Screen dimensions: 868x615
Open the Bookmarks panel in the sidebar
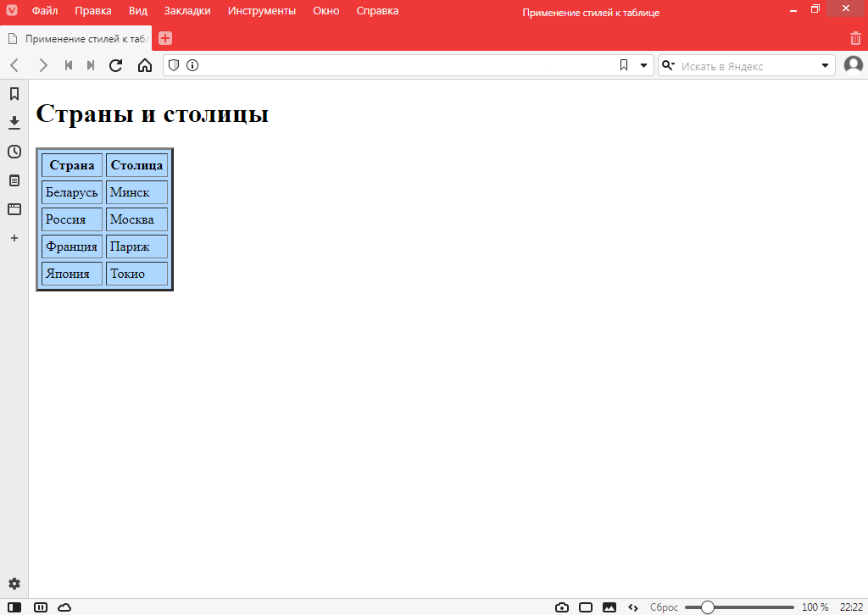[14, 94]
